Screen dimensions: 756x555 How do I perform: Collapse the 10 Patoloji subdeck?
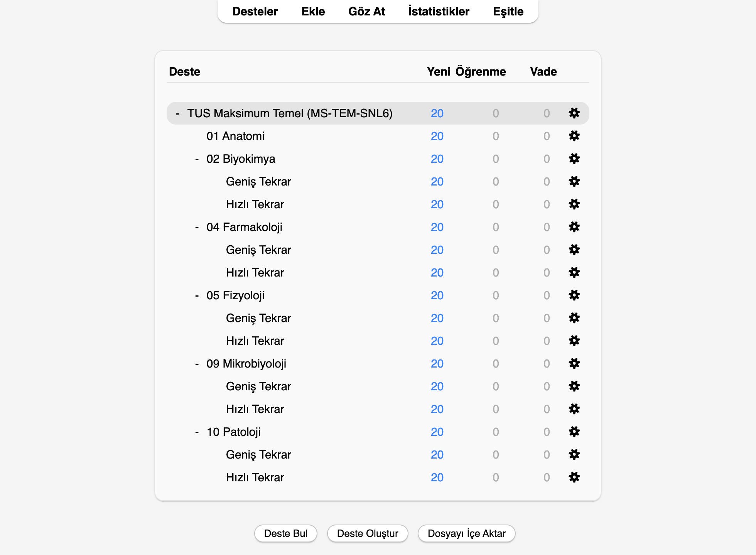(197, 432)
